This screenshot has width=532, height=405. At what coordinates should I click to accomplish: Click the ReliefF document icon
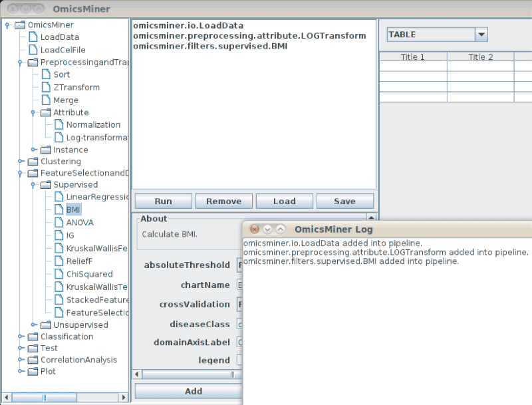pyautogui.click(x=59, y=261)
